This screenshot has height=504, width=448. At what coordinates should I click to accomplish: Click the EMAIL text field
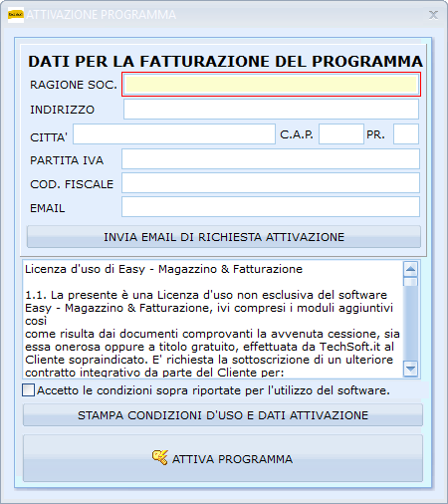pyautogui.click(x=271, y=207)
